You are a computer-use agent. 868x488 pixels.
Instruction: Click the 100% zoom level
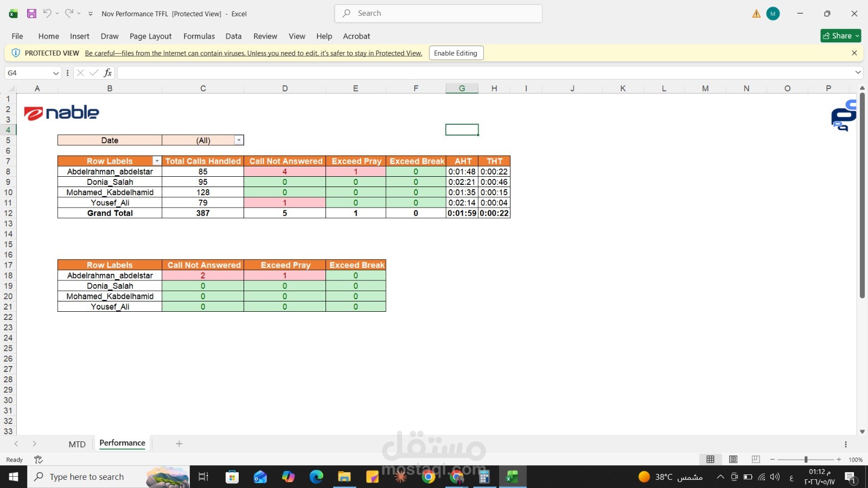tap(856, 460)
